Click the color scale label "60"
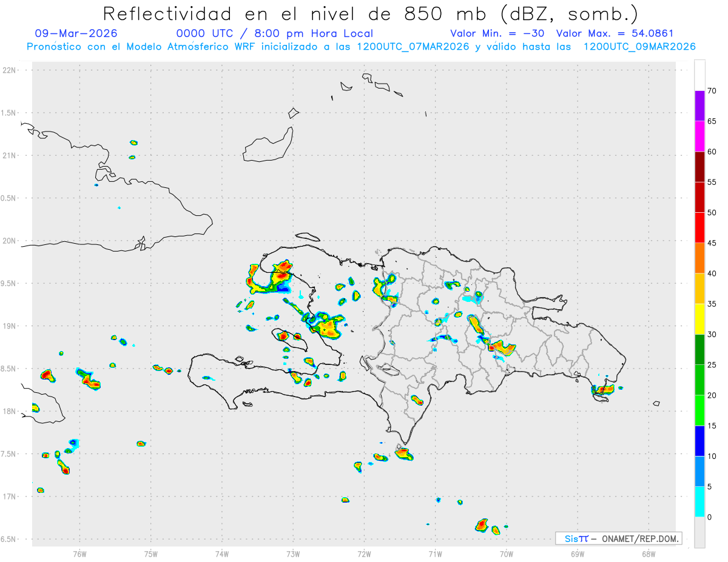This screenshot has height=562, width=728. click(x=712, y=152)
